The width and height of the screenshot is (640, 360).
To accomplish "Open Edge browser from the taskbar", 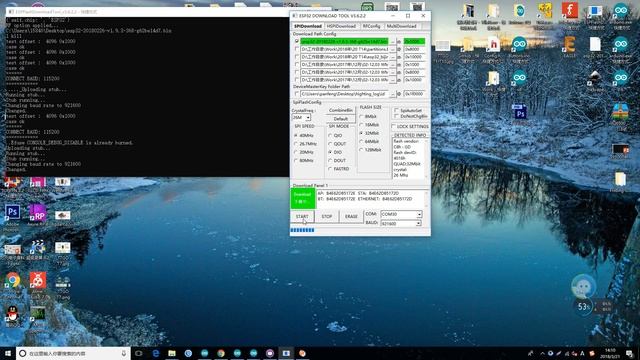I will click(156, 353).
